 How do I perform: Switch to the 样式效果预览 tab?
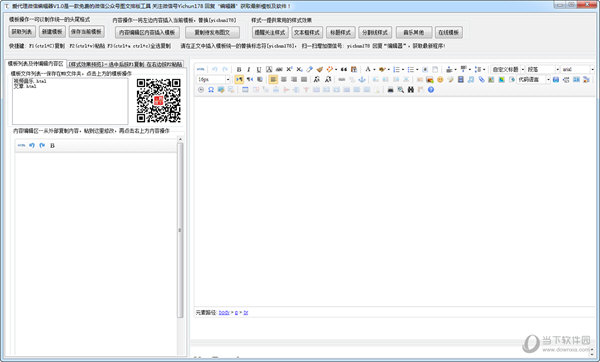[125, 64]
